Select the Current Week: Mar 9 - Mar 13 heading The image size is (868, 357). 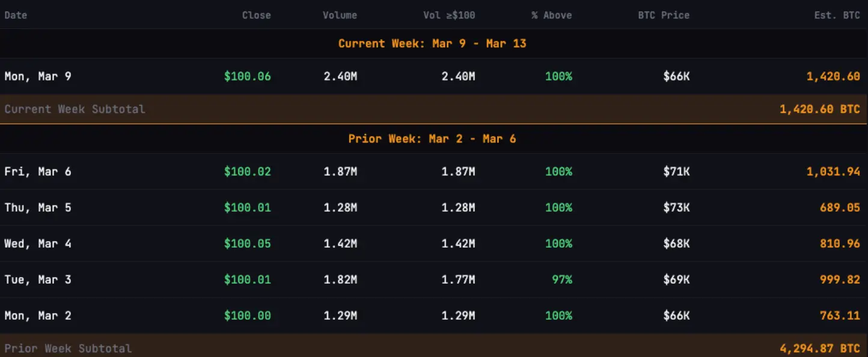click(432, 43)
